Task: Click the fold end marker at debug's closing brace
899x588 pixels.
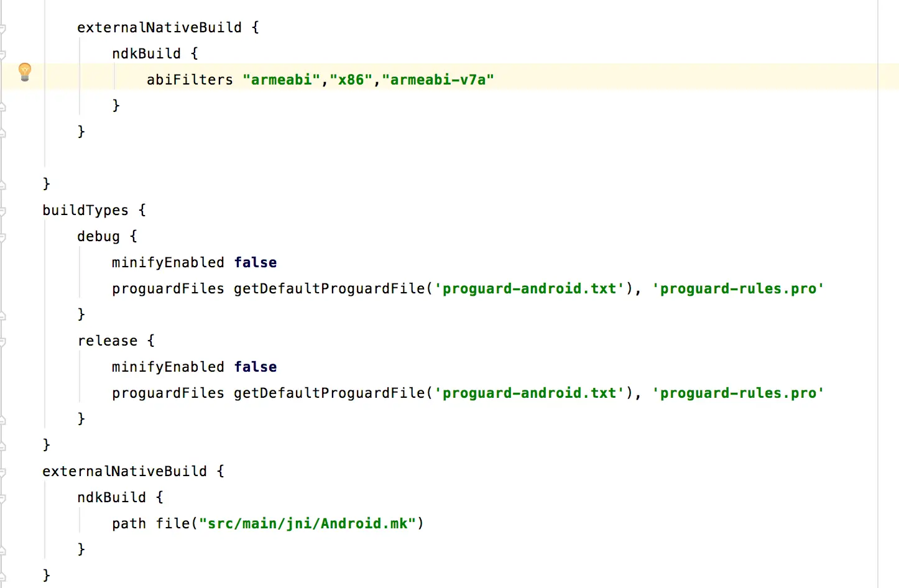Action: click(x=2, y=315)
